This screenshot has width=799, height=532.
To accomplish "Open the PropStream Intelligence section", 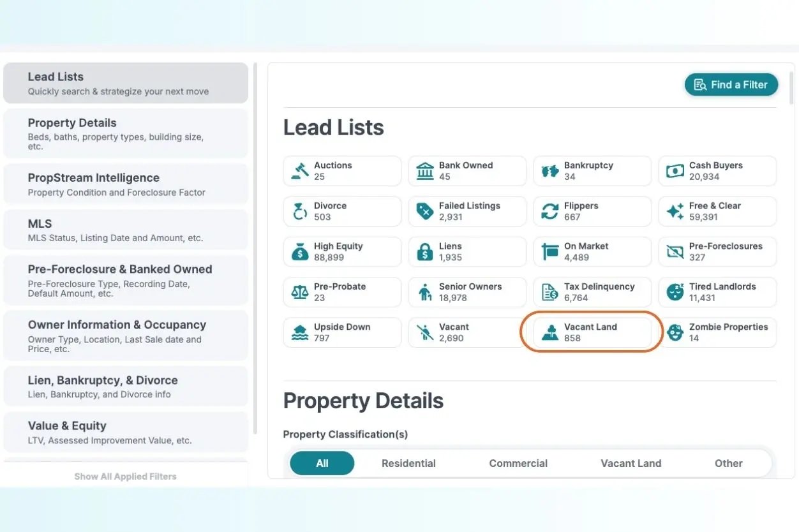I will point(125,184).
